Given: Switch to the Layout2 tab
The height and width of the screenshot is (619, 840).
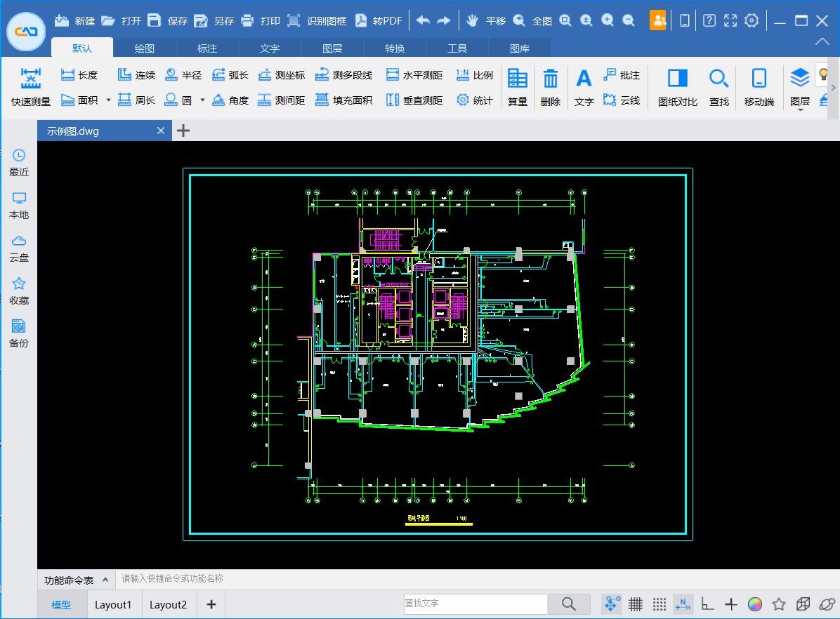Looking at the screenshot, I should (169, 604).
